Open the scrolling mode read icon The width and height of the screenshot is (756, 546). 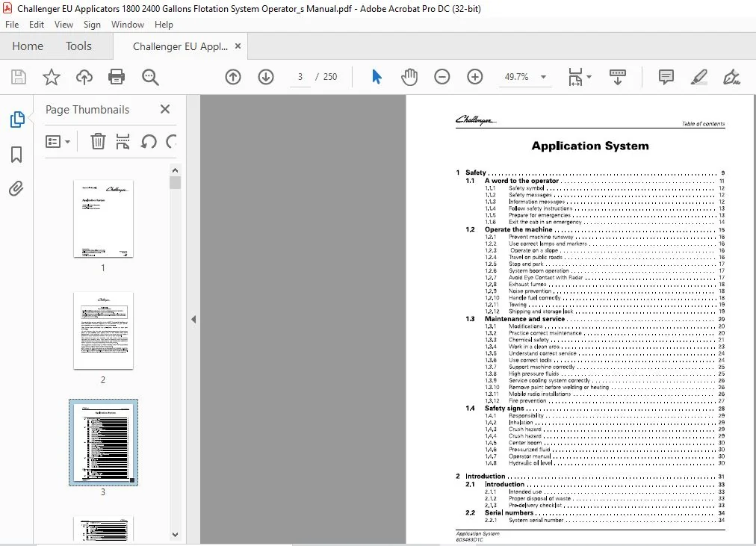(x=618, y=77)
